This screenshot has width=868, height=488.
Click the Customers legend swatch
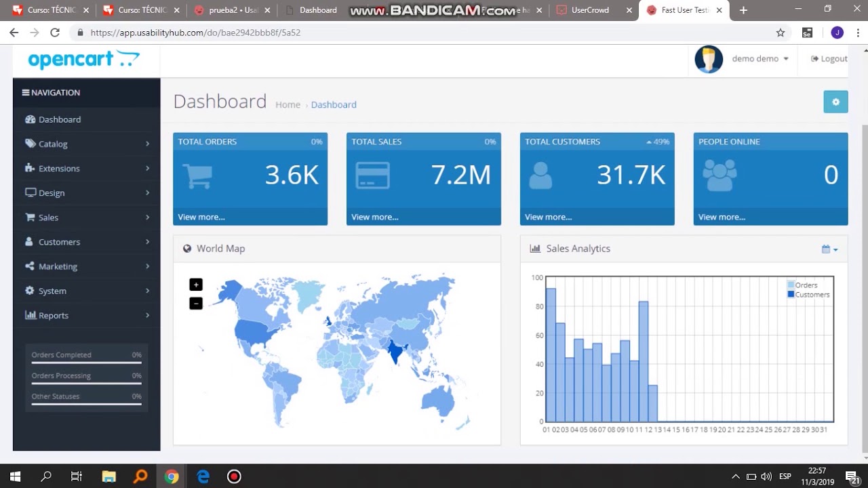[791, 295]
